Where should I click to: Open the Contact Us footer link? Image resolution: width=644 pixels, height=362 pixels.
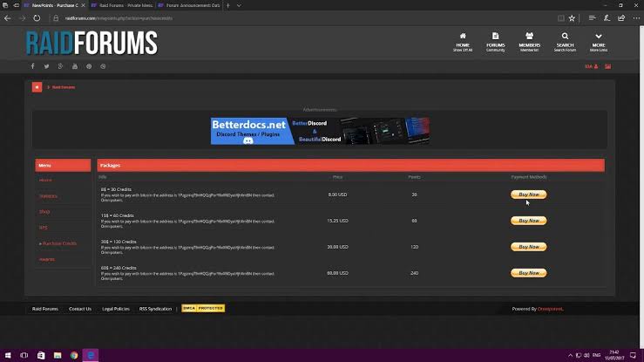tap(80, 309)
